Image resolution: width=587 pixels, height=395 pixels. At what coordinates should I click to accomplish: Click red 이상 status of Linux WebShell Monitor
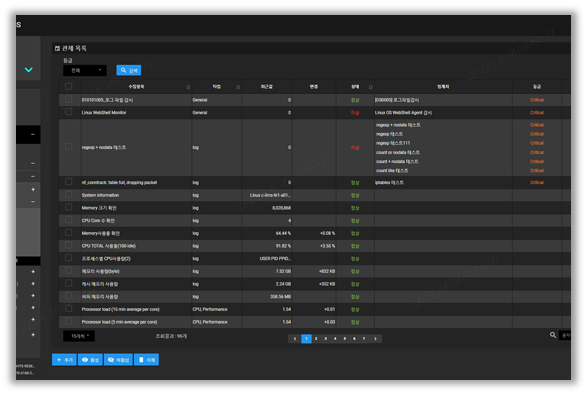point(355,113)
